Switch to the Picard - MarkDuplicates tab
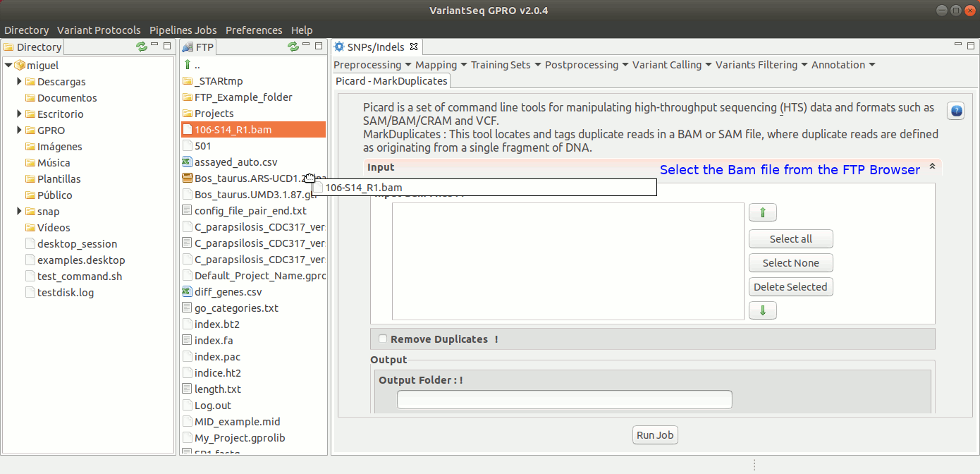 [391, 81]
